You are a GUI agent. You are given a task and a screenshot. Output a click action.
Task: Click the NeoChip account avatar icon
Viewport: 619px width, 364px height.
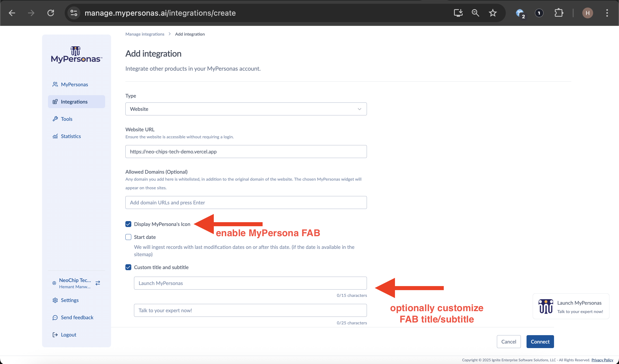(54, 283)
